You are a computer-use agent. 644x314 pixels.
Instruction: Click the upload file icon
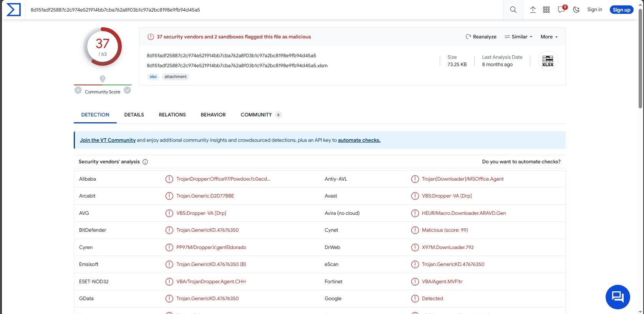(533, 10)
